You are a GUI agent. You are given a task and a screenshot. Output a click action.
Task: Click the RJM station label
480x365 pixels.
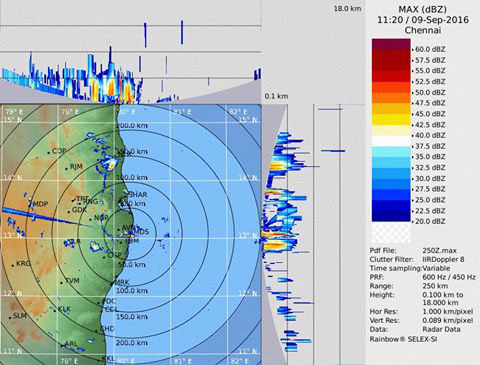click(76, 166)
